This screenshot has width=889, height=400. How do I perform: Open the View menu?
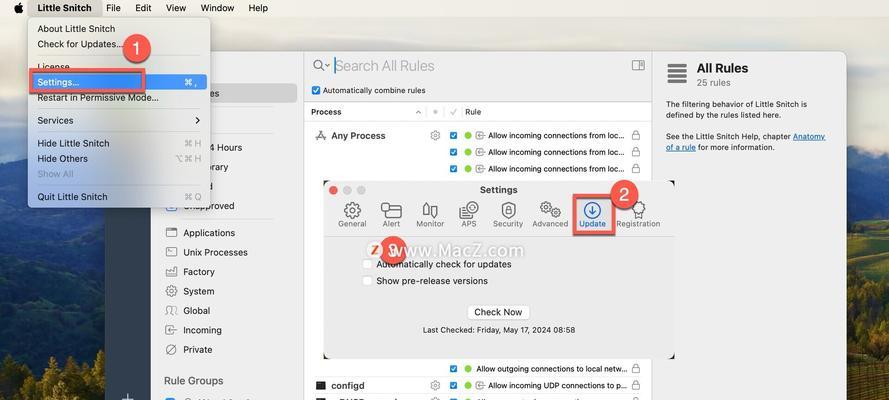click(x=176, y=8)
